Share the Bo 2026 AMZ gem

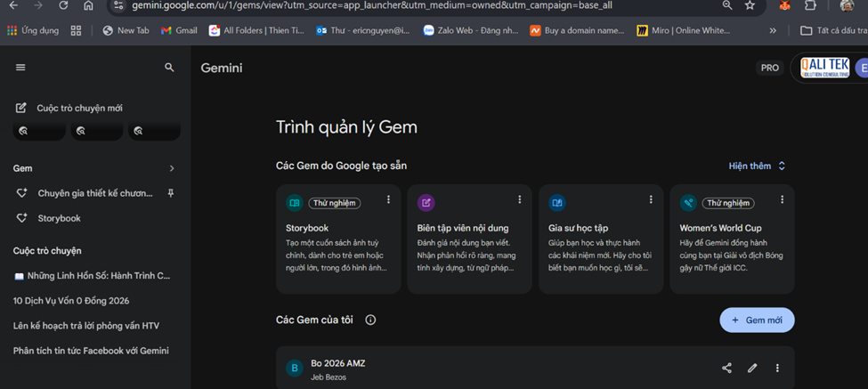(x=726, y=369)
